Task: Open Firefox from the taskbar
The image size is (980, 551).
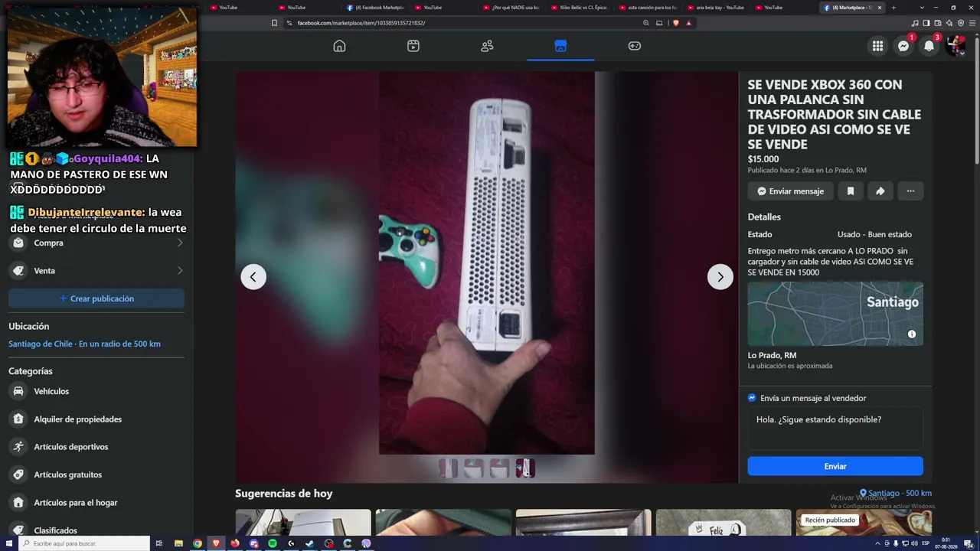Action: tap(235, 543)
